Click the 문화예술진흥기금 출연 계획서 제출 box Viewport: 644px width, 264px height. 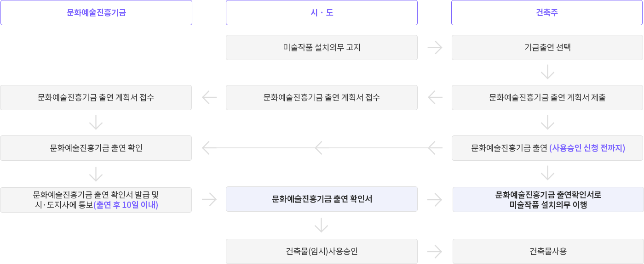[x=547, y=97]
